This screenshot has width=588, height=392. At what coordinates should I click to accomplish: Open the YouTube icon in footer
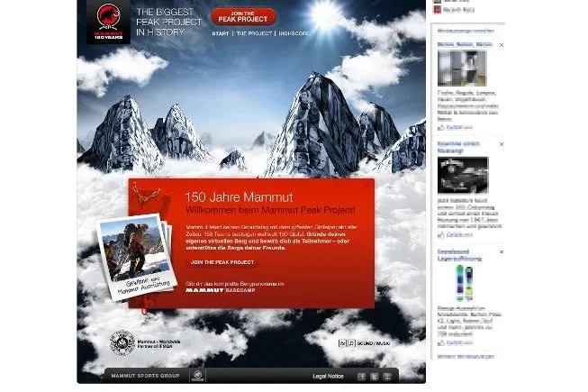387,377
